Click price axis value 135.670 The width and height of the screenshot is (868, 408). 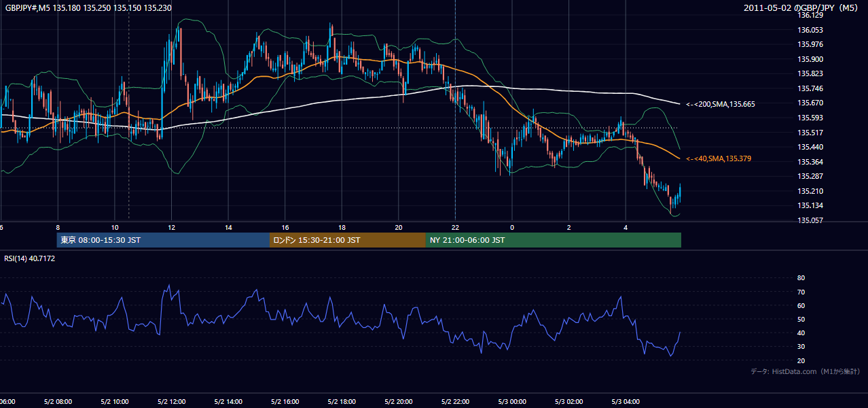[x=810, y=103]
